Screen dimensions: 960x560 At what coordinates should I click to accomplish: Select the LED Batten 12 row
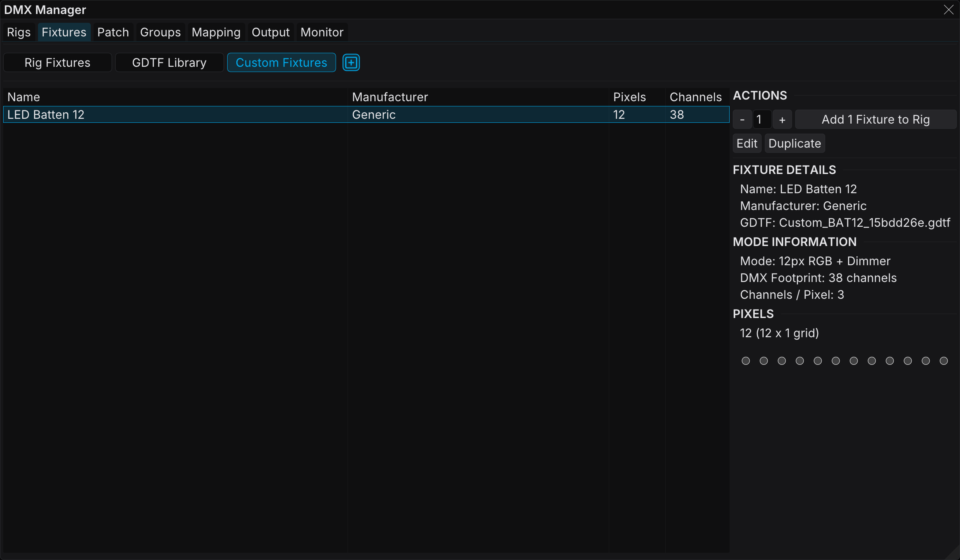(366, 115)
